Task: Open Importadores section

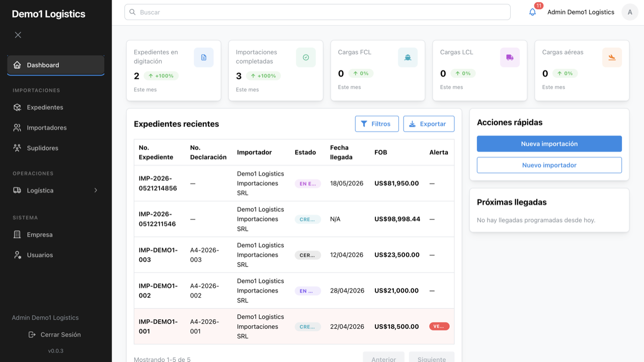Action: [x=56, y=128]
